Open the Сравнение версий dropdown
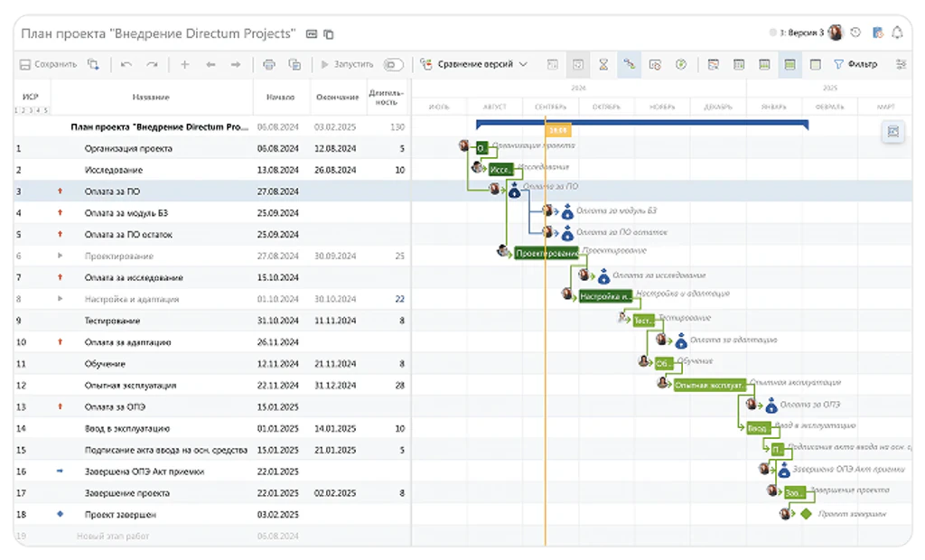The width and height of the screenshot is (925, 560). click(x=474, y=64)
